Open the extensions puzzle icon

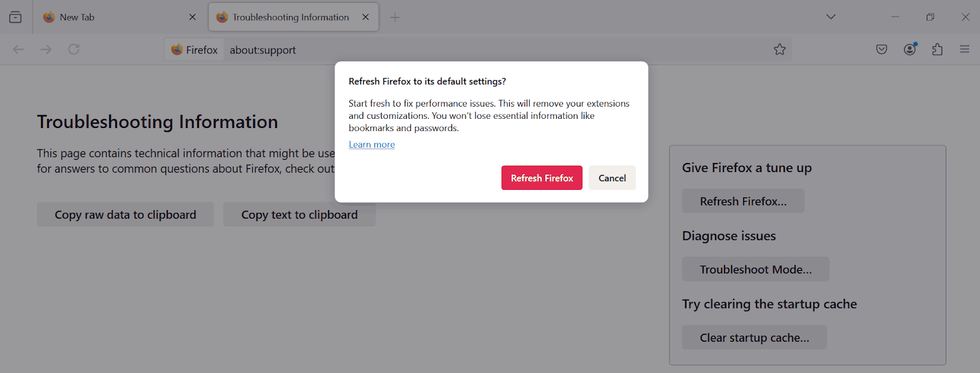[x=937, y=49]
